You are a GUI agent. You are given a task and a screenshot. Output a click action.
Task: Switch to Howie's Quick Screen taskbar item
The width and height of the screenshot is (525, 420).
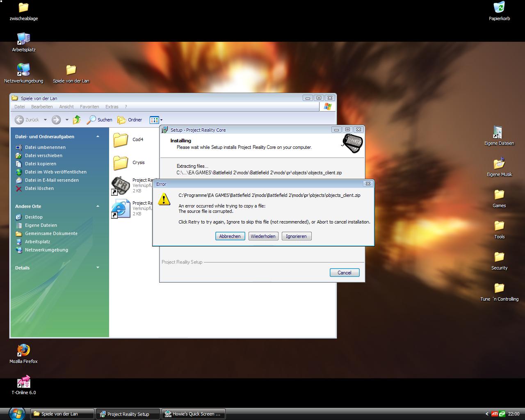coord(193,414)
